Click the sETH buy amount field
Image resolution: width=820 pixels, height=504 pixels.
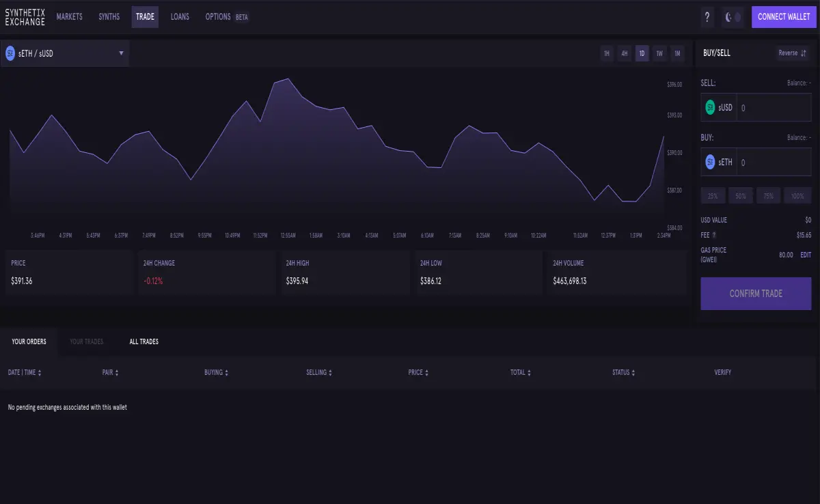[774, 162]
